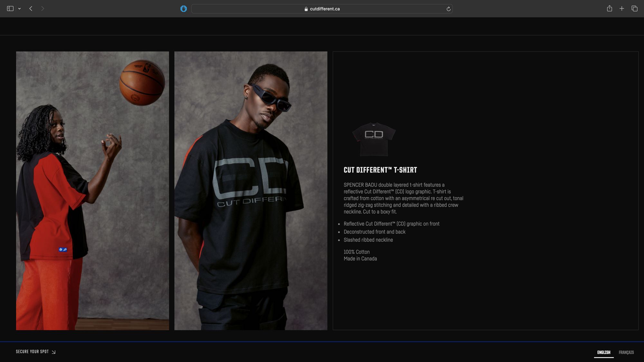Open the Cut Different T-Shirt title
Image resolution: width=644 pixels, height=362 pixels.
tap(380, 170)
